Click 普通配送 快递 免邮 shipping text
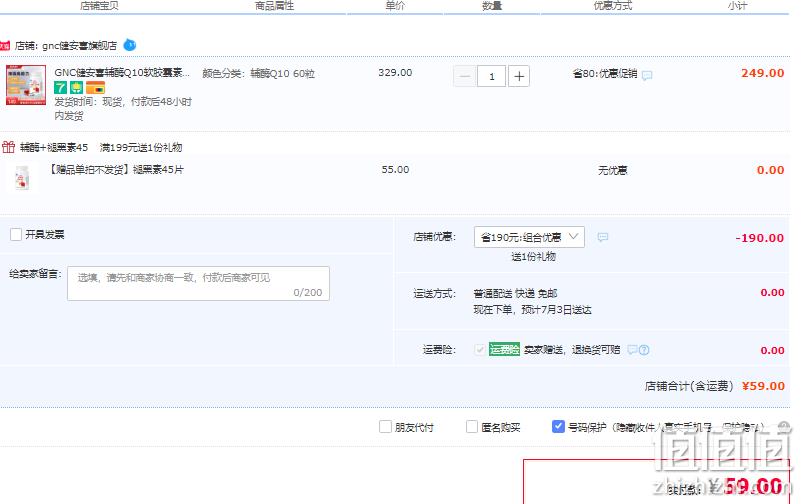 (516, 293)
